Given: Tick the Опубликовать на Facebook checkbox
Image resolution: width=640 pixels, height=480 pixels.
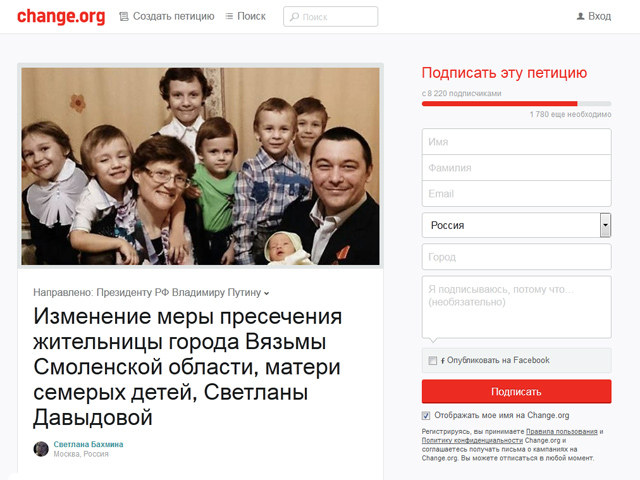Looking at the screenshot, I should coord(432,360).
